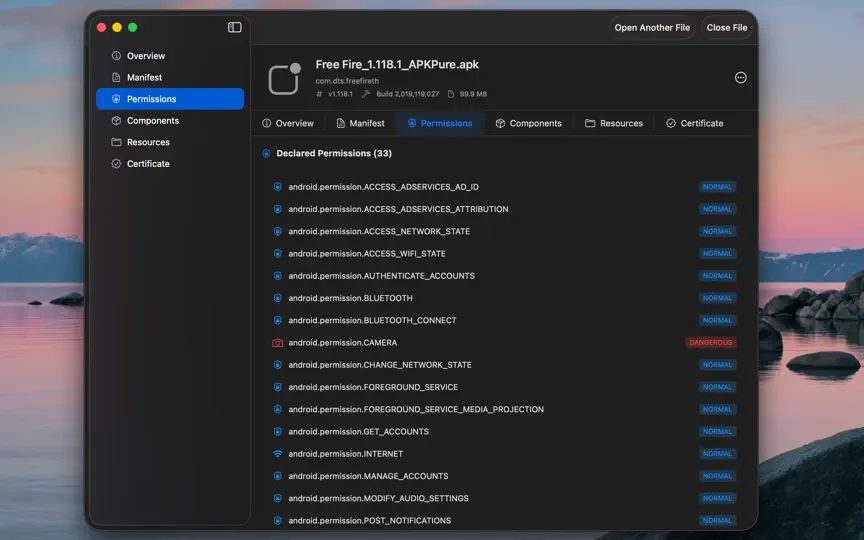Screen dimensions: 864x540
Task: Click shield icon for ACCESS_WIFI_STATE
Action: 278,253
